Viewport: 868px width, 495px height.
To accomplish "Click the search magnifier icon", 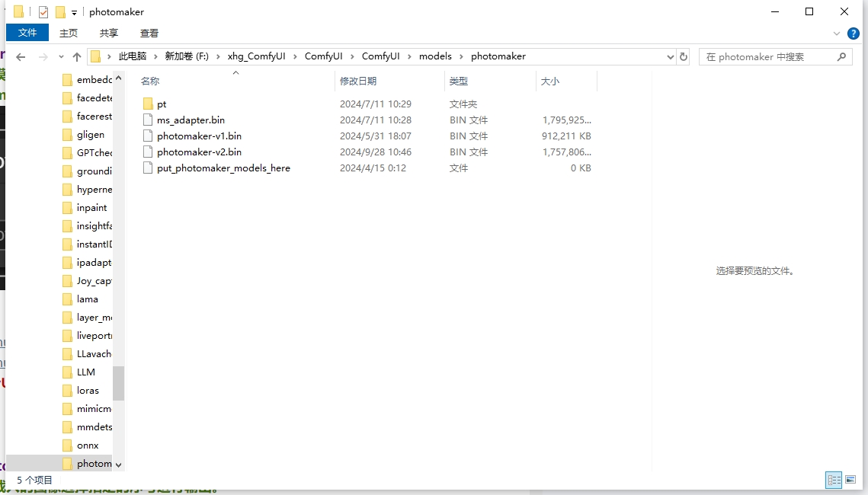I will 842,57.
